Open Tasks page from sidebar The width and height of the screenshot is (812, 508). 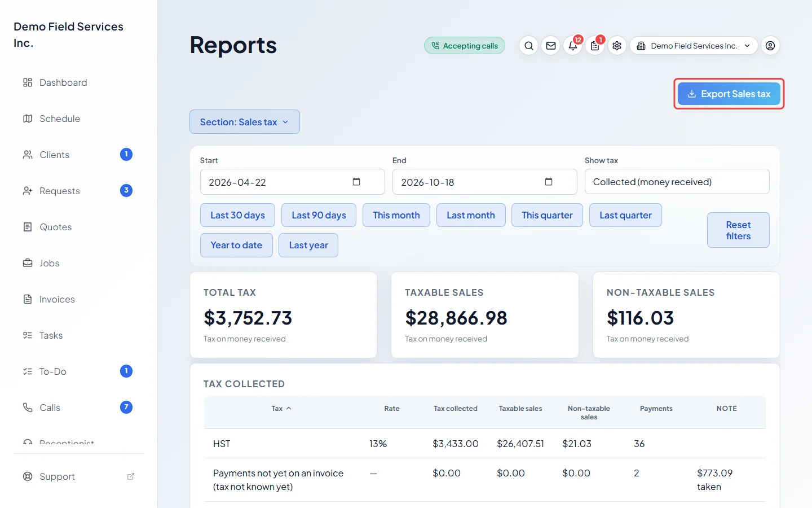click(79, 335)
